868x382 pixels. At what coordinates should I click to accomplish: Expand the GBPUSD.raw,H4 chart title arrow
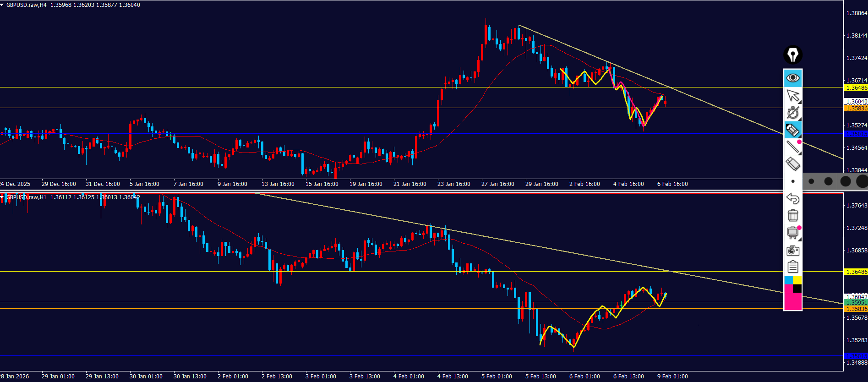[x=3, y=5]
